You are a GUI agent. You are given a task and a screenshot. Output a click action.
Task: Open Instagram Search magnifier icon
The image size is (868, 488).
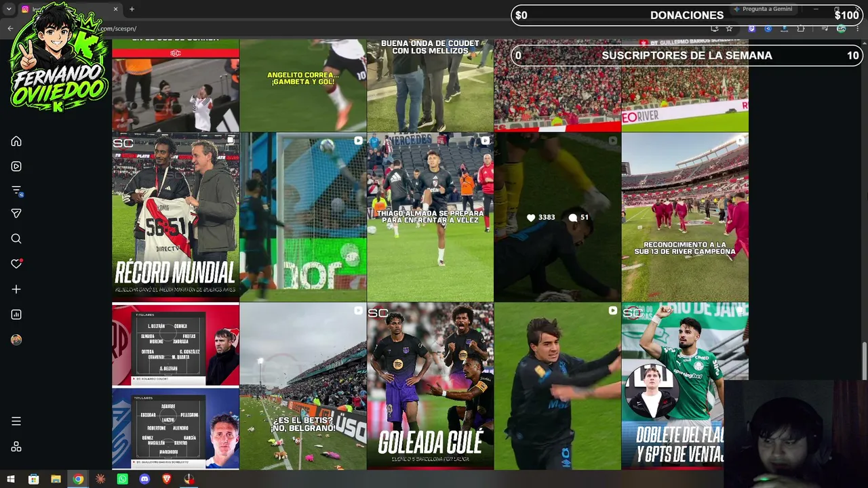pyautogui.click(x=16, y=239)
